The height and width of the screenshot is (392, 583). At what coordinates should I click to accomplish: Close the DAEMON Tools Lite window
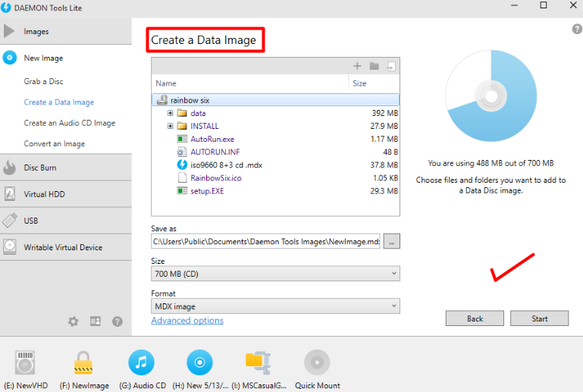point(573,5)
